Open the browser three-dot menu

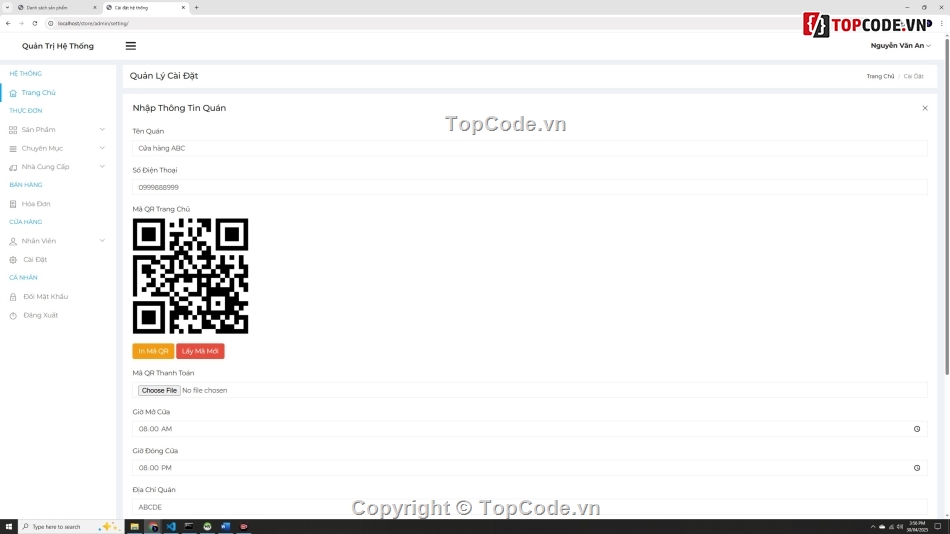point(942,23)
